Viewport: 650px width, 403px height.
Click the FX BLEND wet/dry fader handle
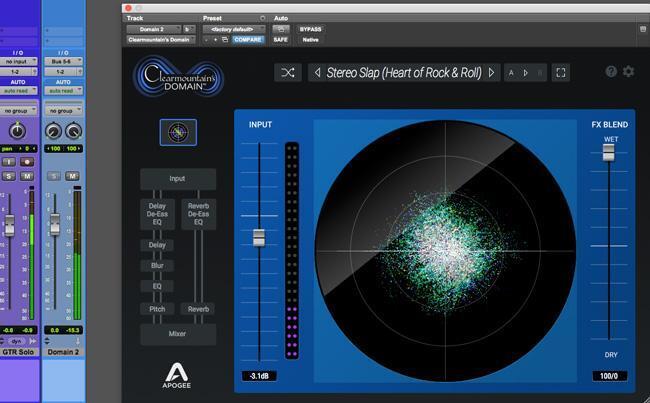click(x=609, y=152)
